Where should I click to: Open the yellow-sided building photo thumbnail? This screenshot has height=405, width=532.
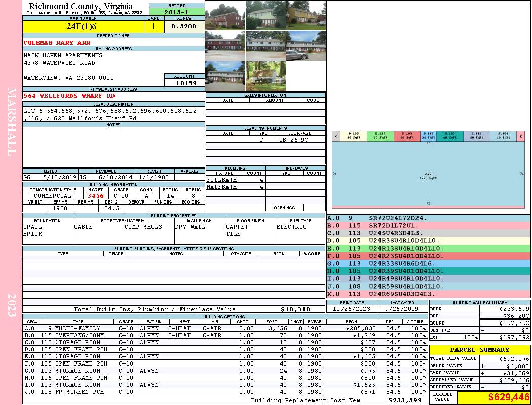coord(306,15)
